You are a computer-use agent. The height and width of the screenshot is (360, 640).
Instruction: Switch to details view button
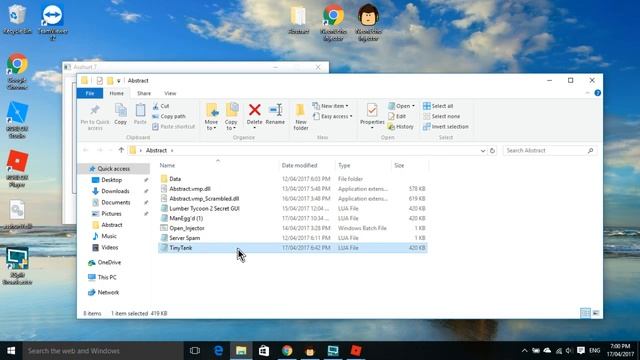tap(585, 313)
